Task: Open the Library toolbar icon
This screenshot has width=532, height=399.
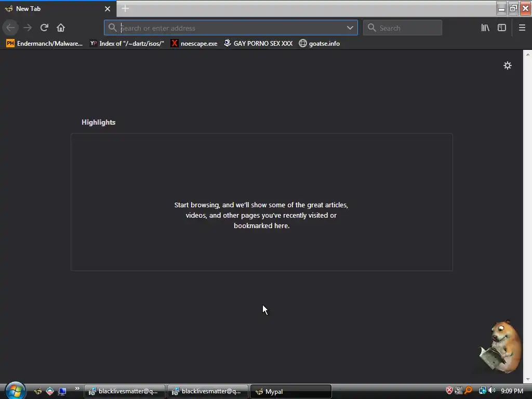Action: click(x=485, y=28)
